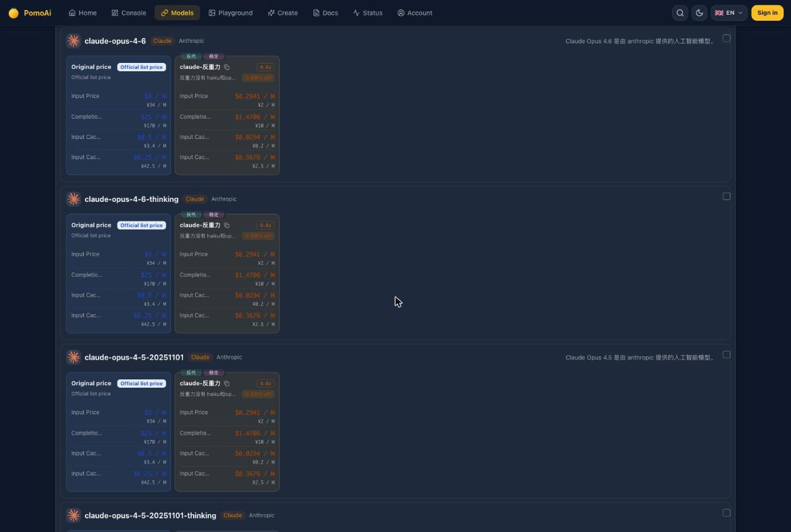This screenshot has height=532, width=791.
Task: Copy claude-反重力 name under claude-opus-4-6-thinking
Action: click(x=227, y=226)
